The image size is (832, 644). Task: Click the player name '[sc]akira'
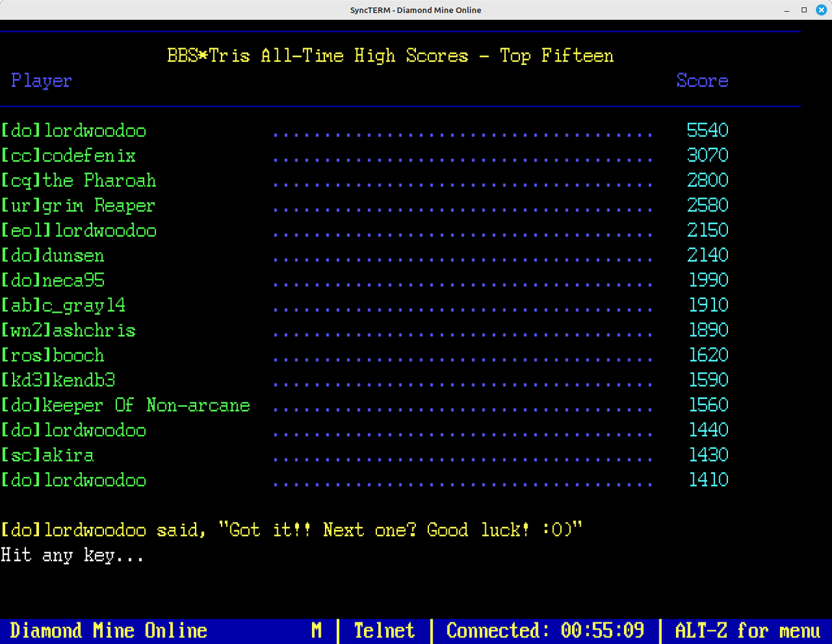pos(48,455)
